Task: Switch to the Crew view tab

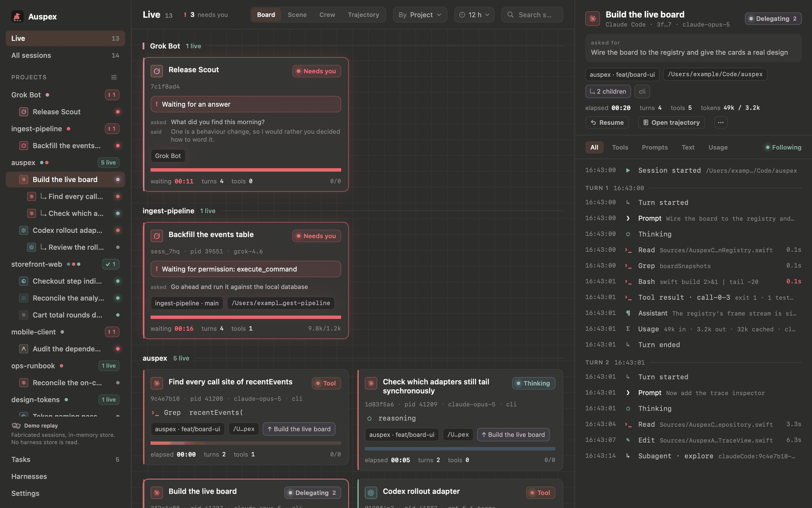Action: 327,14
